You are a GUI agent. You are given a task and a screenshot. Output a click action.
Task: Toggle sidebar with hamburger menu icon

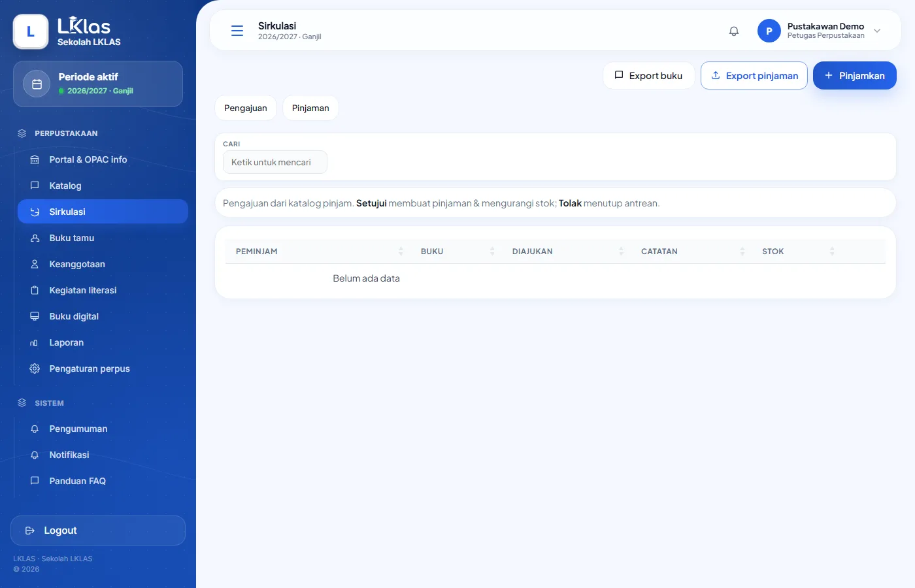(x=237, y=31)
